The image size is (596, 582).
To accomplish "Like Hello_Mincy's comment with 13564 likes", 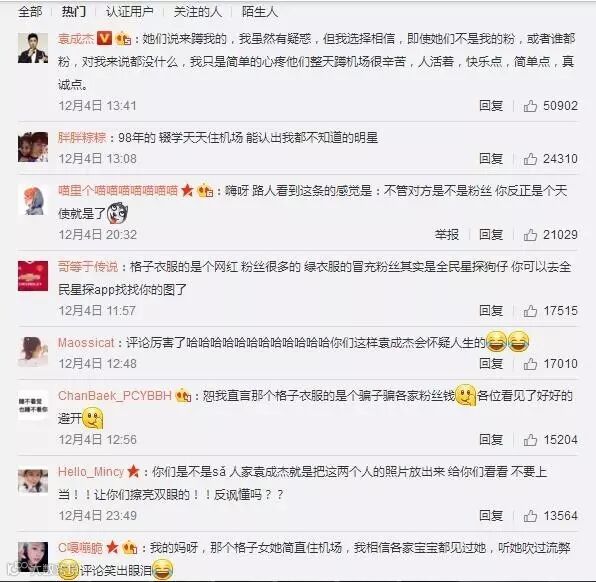I will [x=530, y=516].
